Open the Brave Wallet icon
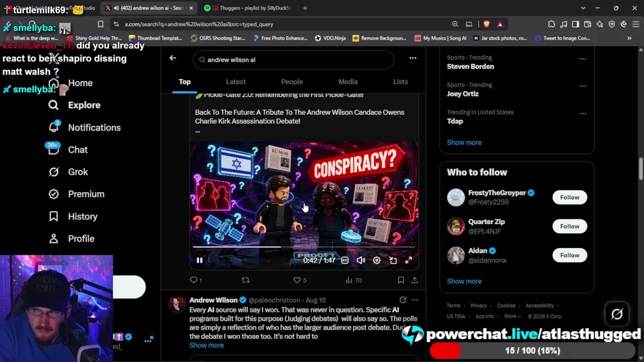This screenshot has height=362, width=644. 588,24
